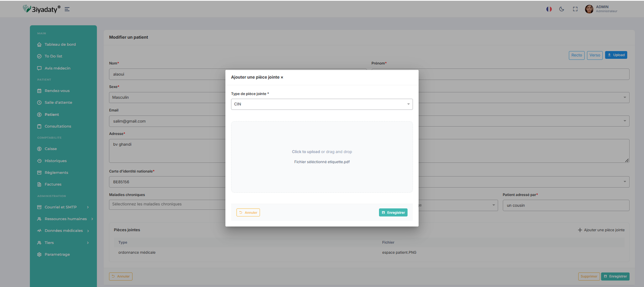Expand the Ressources humaines submenu
Viewport: 644px width, 287px height.
coord(66,219)
